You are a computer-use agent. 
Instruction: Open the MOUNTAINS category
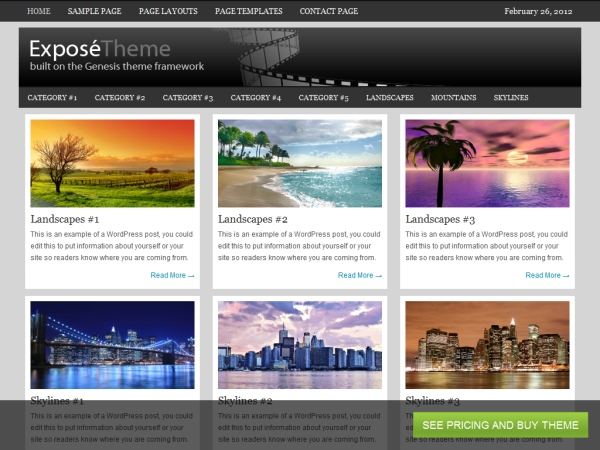point(453,98)
